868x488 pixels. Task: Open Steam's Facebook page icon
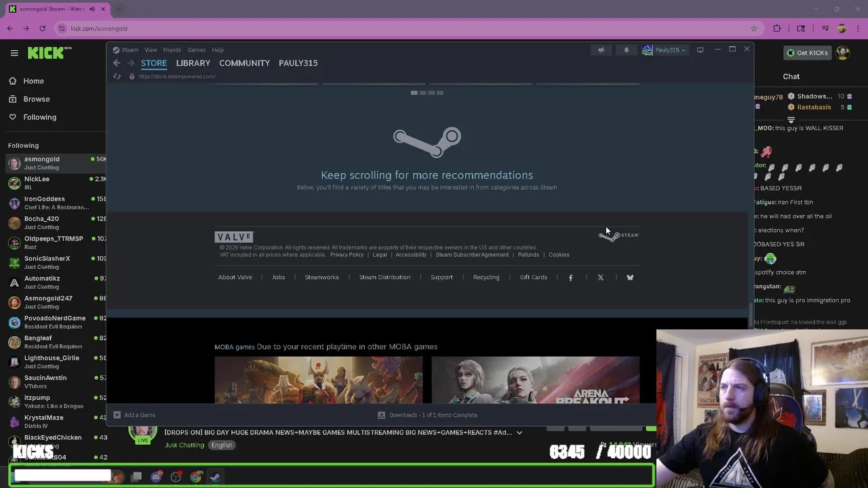tap(570, 277)
